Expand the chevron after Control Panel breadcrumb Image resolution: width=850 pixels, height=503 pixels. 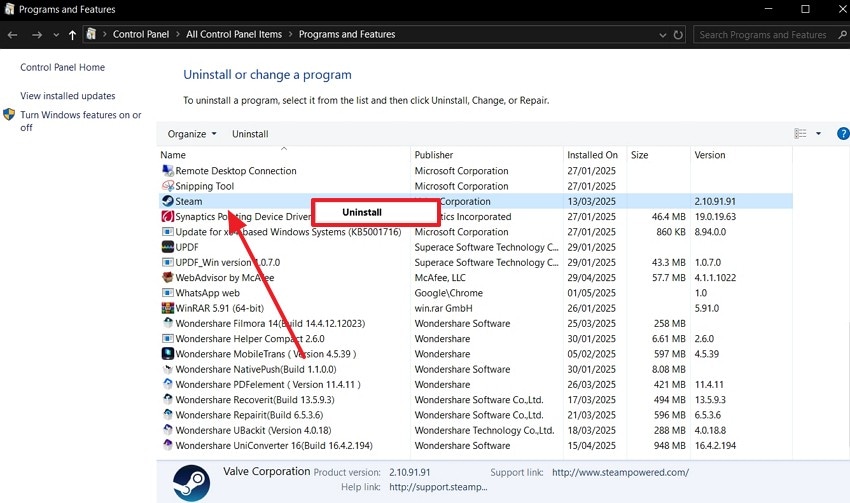coord(177,34)
